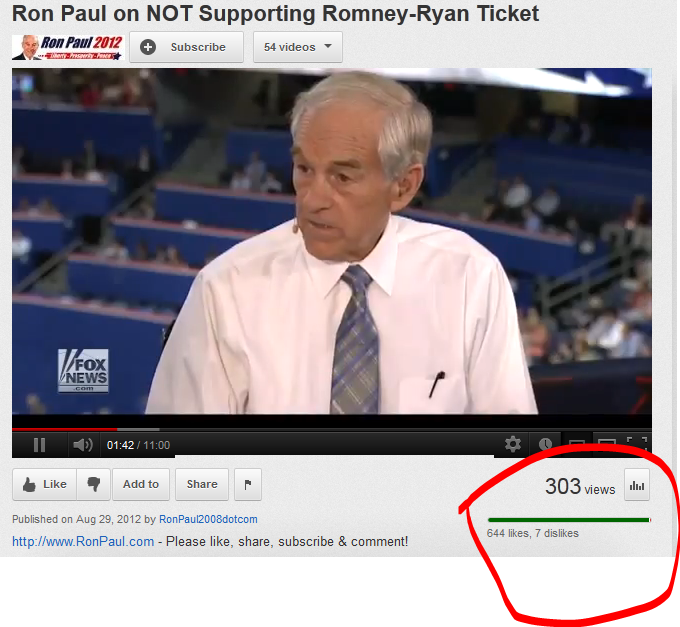Open the Add to menu
Viewport: 680px width, 627px height.
coord(141,484)
